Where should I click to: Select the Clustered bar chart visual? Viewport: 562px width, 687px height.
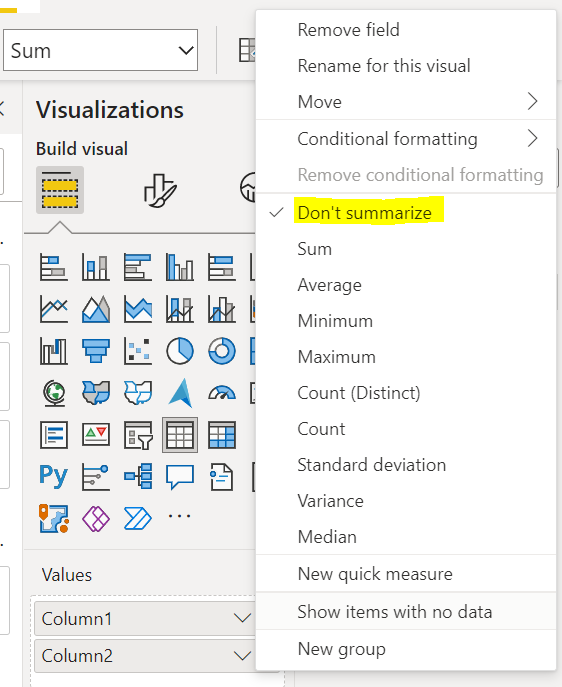[x=138, y=267]
